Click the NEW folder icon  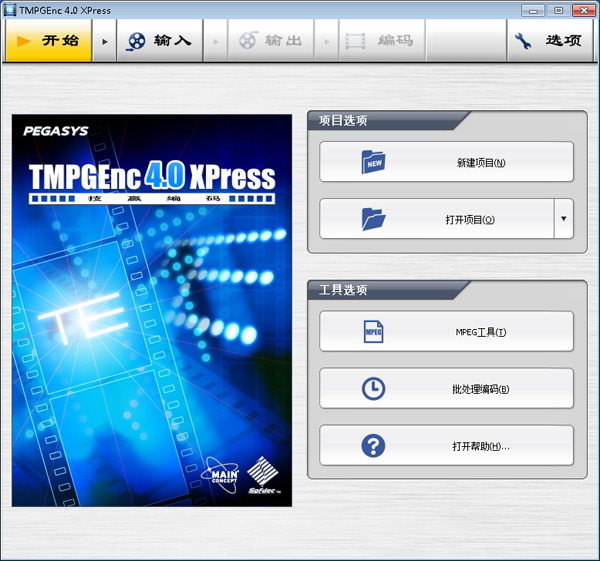[373, 161]
